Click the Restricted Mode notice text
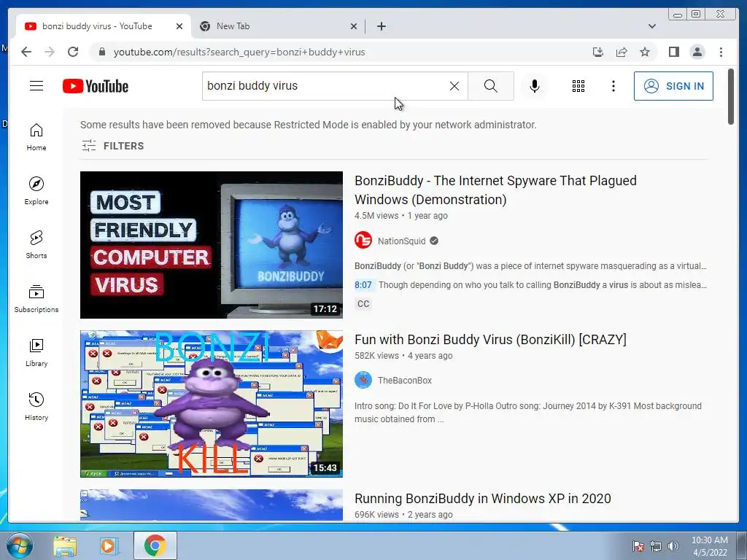 click(x=309, y=125)
